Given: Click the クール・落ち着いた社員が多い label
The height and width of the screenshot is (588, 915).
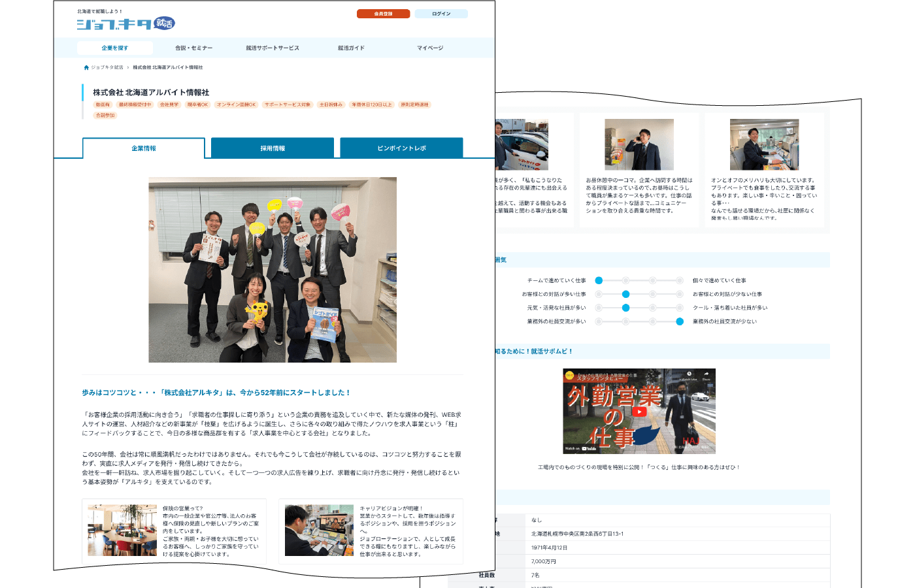Looking at the screenshot, I should pyautogui.click(x=730, y=308).
